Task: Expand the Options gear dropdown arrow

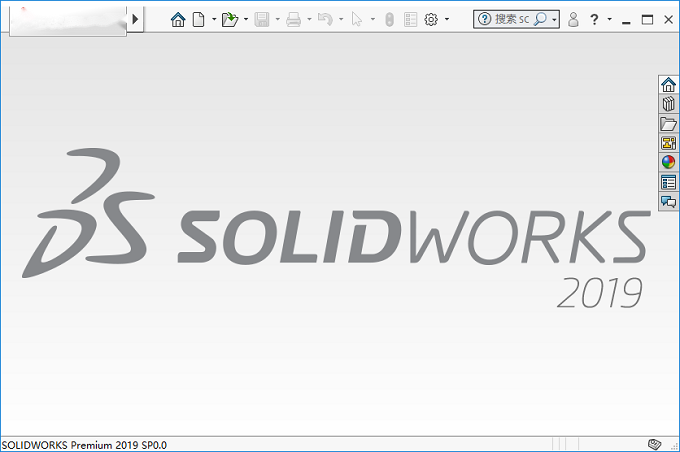Action: click(x=447, y=20)
